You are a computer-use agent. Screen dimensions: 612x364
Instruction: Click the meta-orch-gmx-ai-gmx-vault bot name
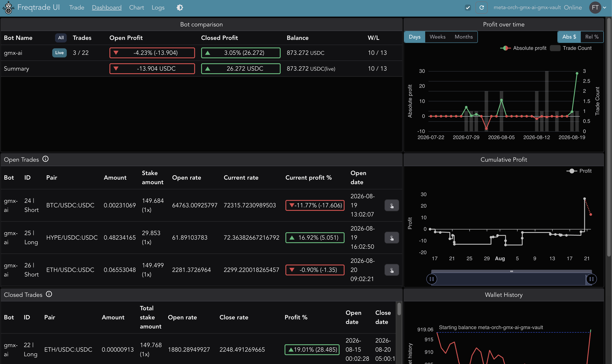click(x=527, y=8)
